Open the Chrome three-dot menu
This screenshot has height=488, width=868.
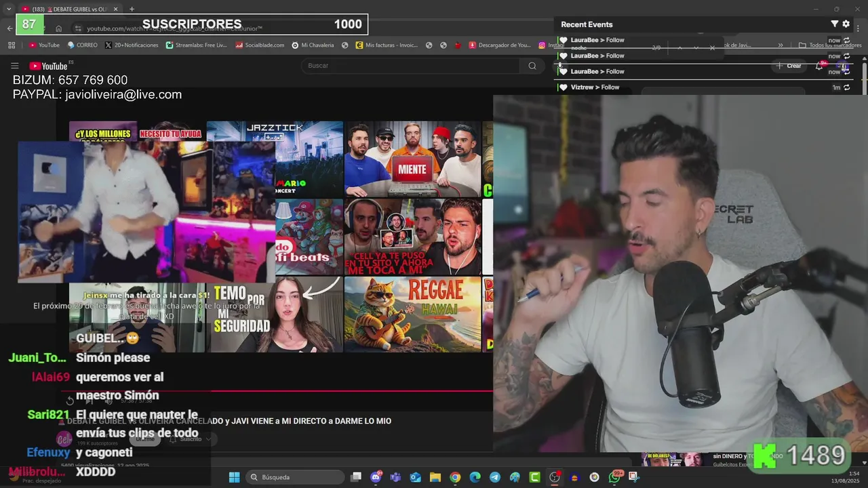[x=859, y=28]
